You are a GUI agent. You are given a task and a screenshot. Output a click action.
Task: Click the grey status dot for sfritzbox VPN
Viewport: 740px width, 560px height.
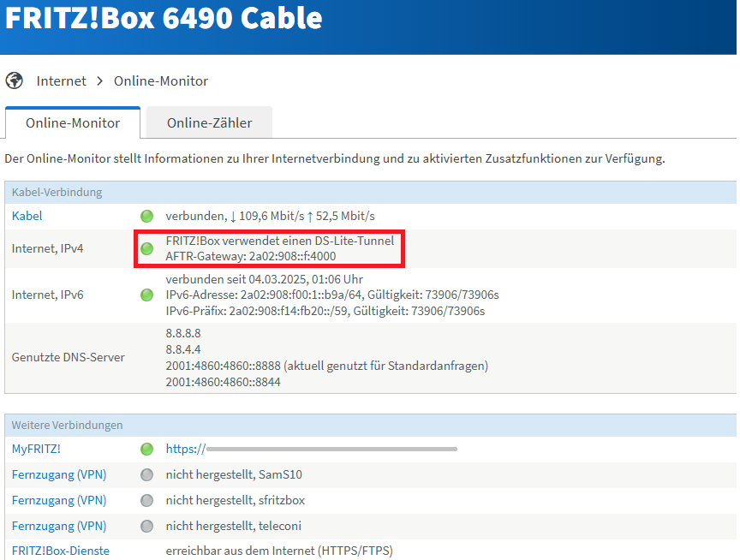click(146, 500)
